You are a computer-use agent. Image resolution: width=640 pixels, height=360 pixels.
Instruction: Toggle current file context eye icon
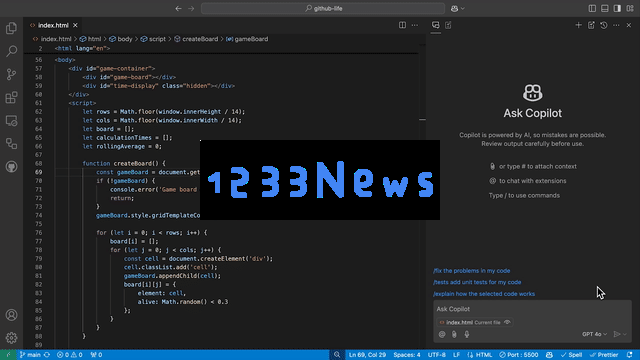[507, 322]
